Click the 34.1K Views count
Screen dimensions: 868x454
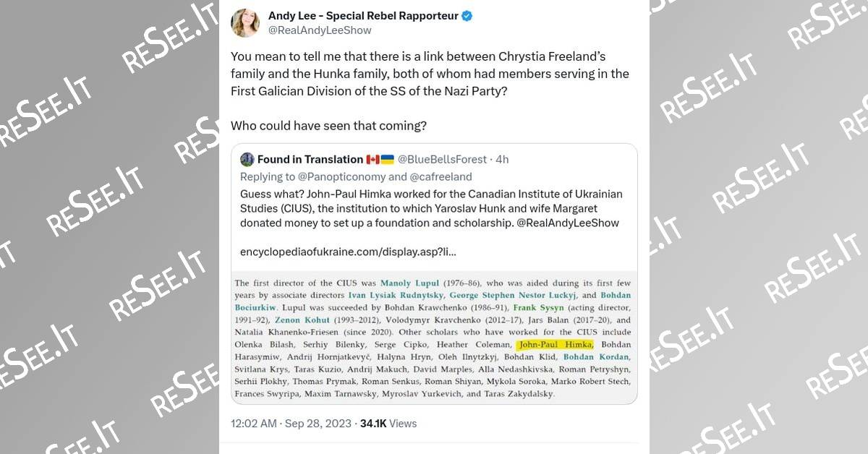[x=388, y=424]
